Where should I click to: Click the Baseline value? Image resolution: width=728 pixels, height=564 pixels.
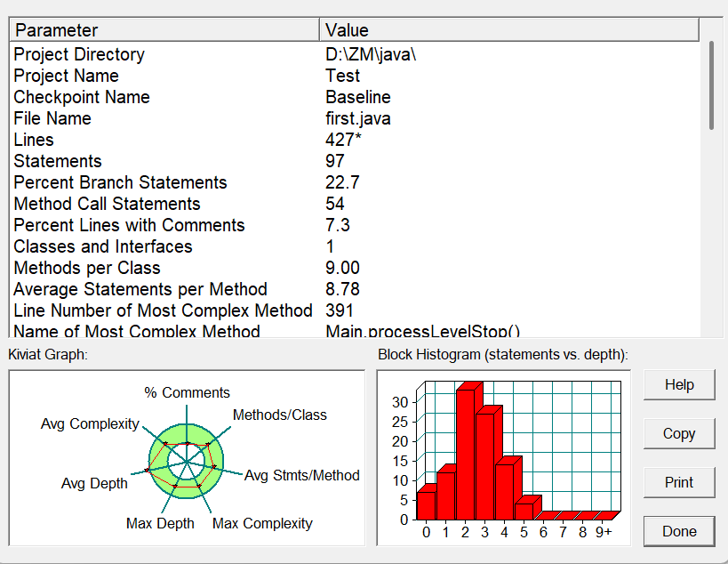coord(358,97)
